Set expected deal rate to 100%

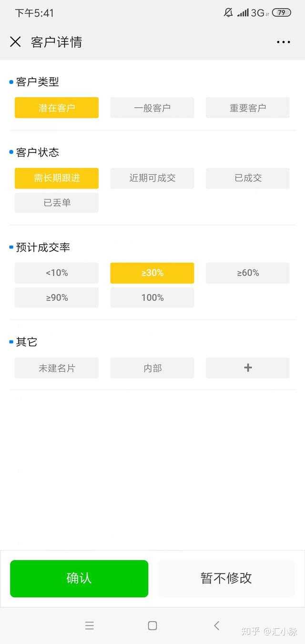click(152, 297)
